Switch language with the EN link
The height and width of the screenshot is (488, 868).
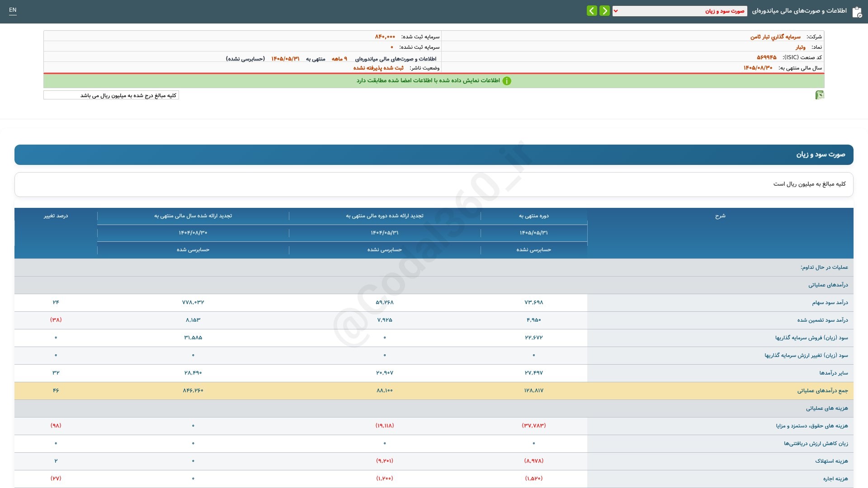[13, 10]
